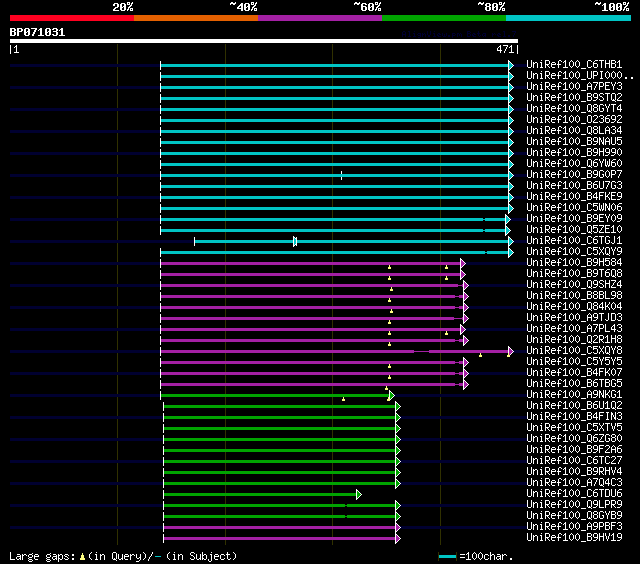Viewport: 640px width, 564px height.
Task: Select the UniRef100_A7PEY3 label
Action: [x=574, y=86]
